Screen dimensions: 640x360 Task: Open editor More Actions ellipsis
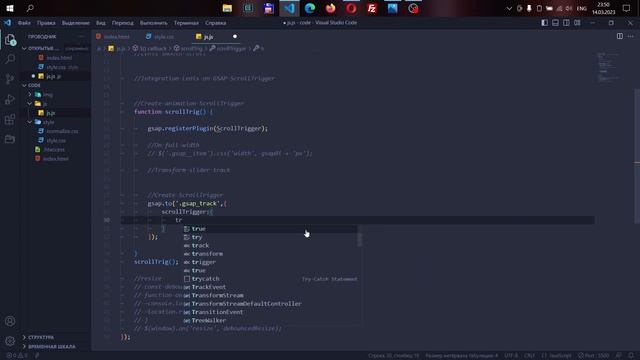pos(631,36)
